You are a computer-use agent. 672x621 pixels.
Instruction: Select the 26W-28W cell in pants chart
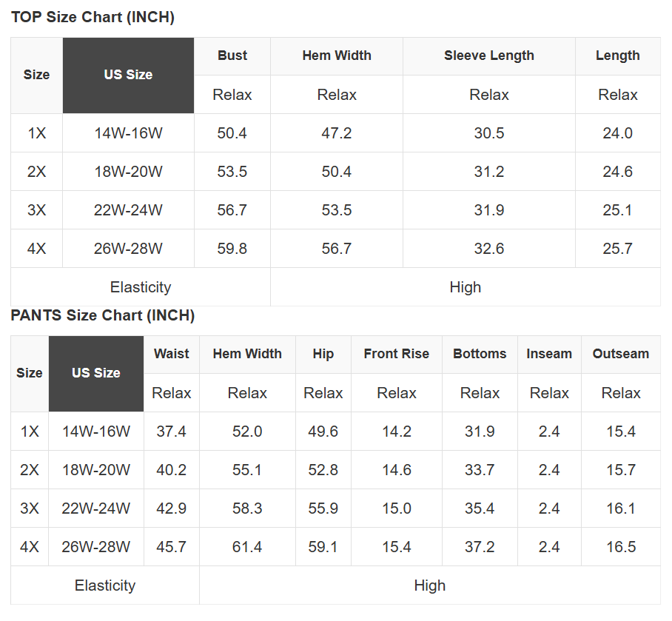click(96, 547)
